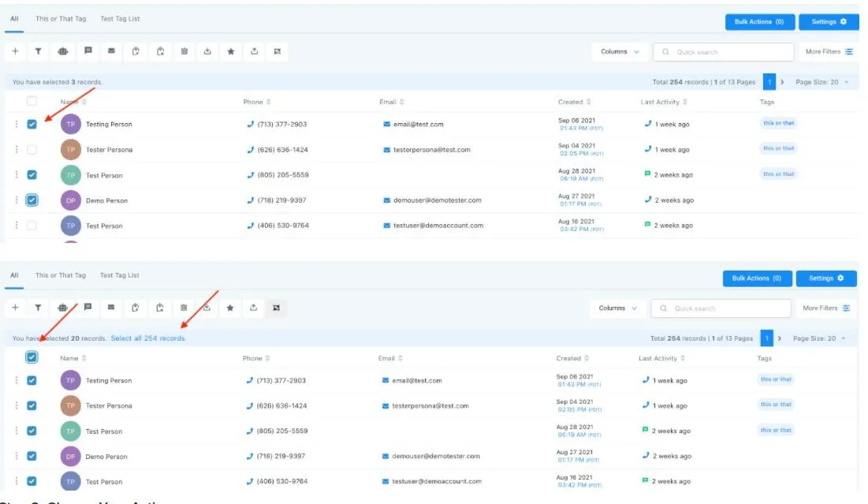Click Bulk Actions (0) button in upper screenshot
The height and width of the screenshot is (504, 868).
(x=759, y=21)
